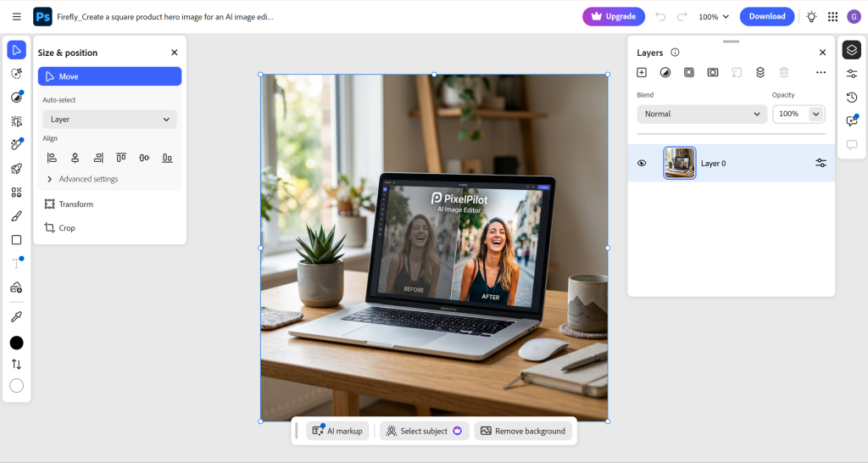Open feedback chat icon with blue dot
868x463 pixels.
852,121
